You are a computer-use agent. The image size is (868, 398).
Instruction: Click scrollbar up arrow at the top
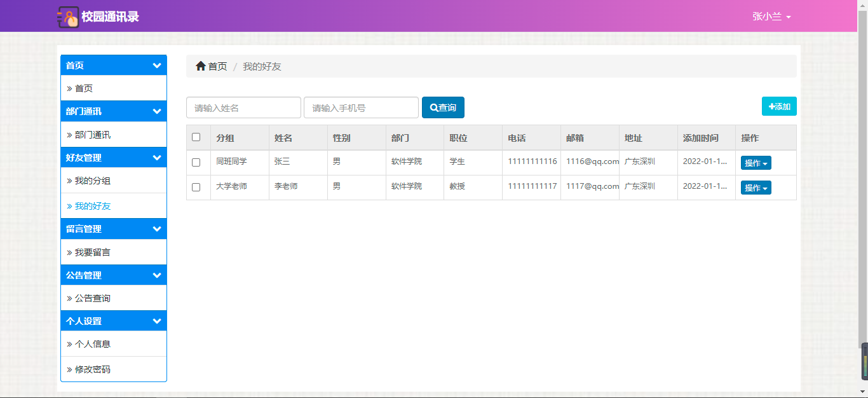click(x=863, y=4)
